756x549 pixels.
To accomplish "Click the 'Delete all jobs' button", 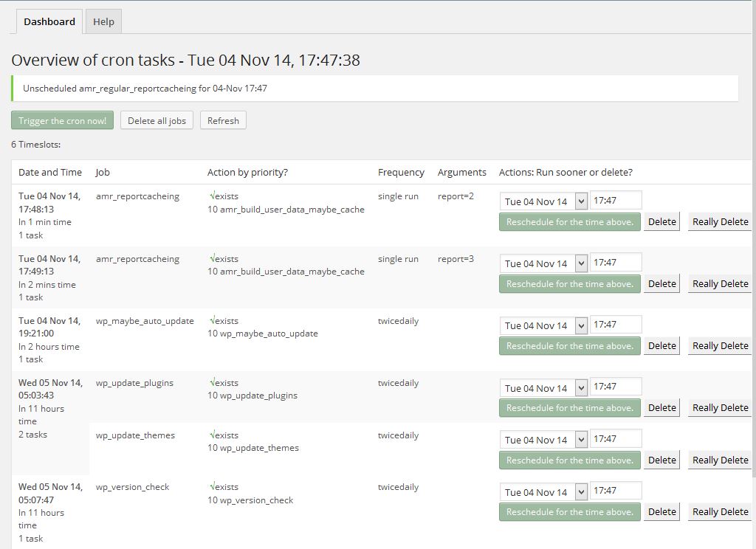I will 157,120.
